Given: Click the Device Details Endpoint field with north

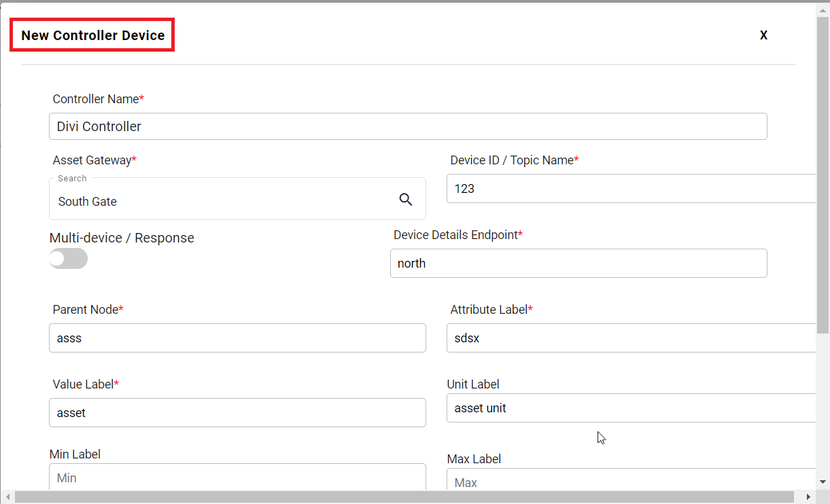Looking at the screenshot, I should (x=578, y=263).
